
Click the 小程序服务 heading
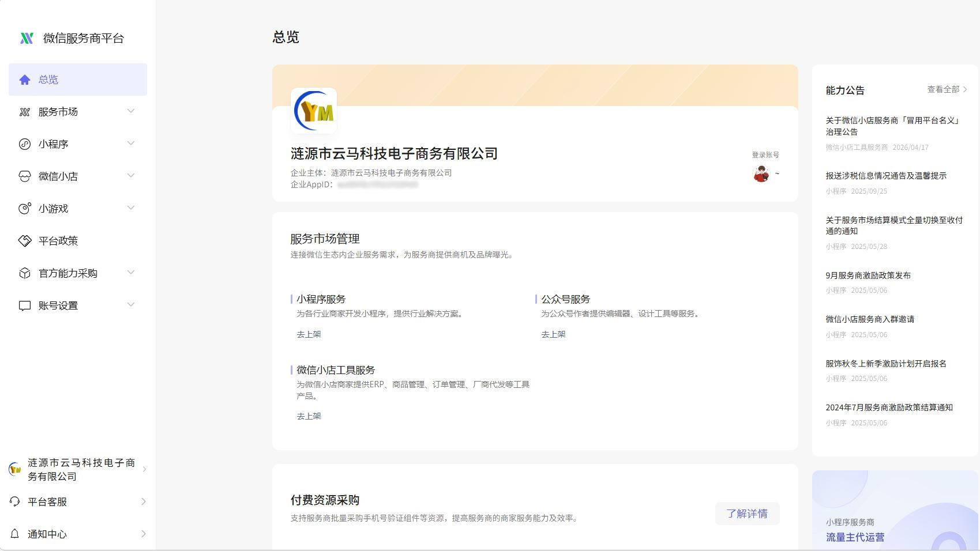tap(321, 299)
